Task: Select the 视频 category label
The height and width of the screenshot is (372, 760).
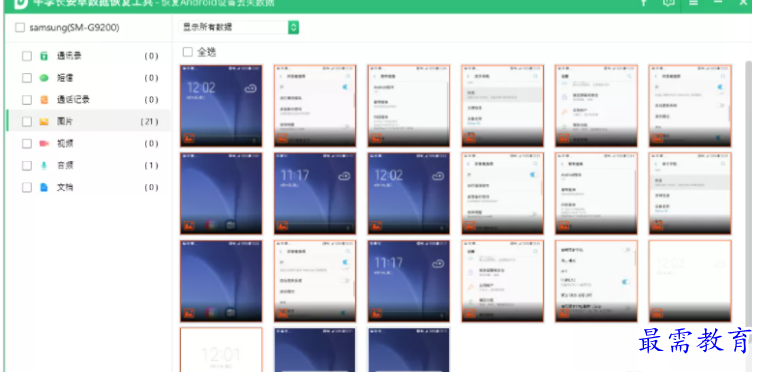Action: (x=65, y=143)
